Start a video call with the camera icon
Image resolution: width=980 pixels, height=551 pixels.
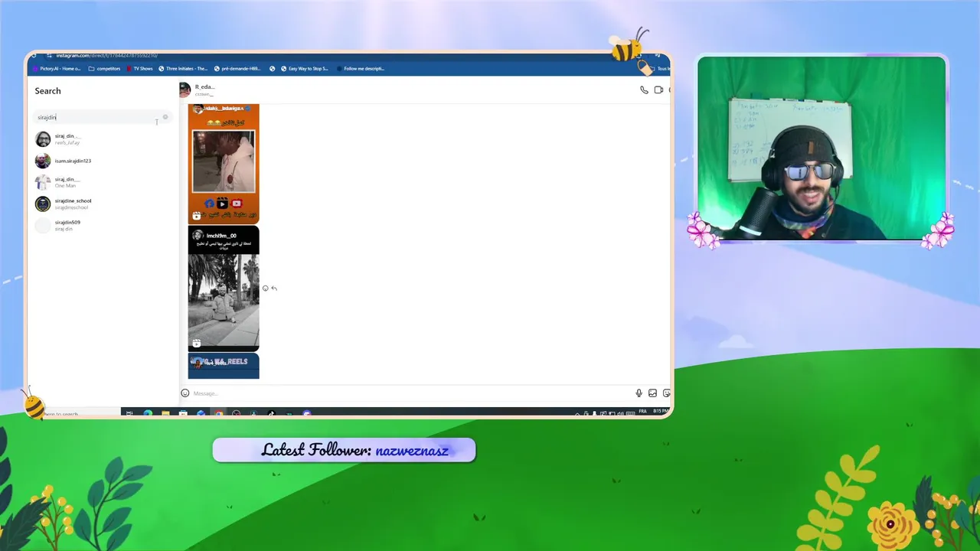click(x=658, y=90)
